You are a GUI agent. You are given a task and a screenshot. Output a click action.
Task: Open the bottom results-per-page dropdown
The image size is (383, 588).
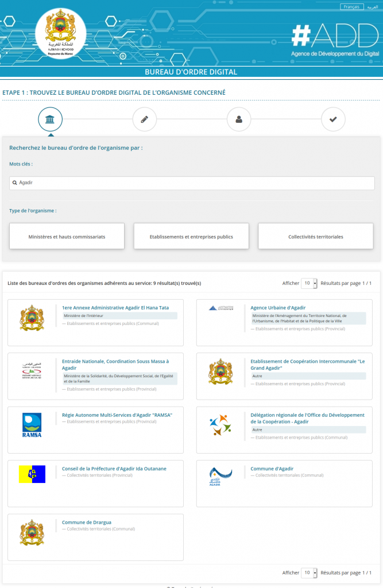(x=309, y=572)
